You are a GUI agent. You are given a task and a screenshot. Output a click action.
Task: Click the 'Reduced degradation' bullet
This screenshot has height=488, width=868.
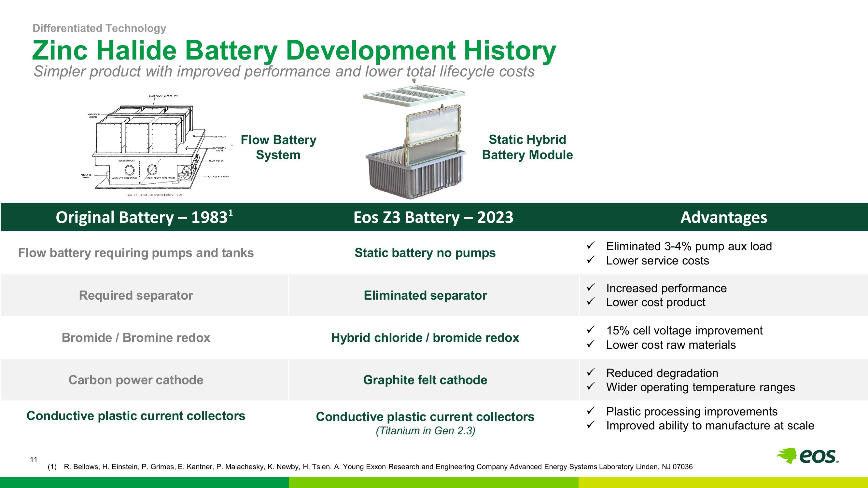tap(662, 373)
